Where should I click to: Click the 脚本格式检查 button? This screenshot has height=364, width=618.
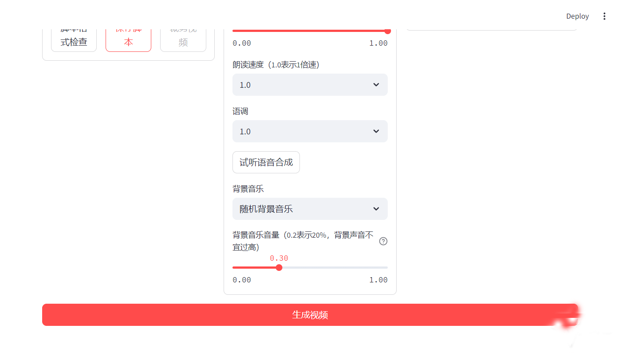click(74, 40)
